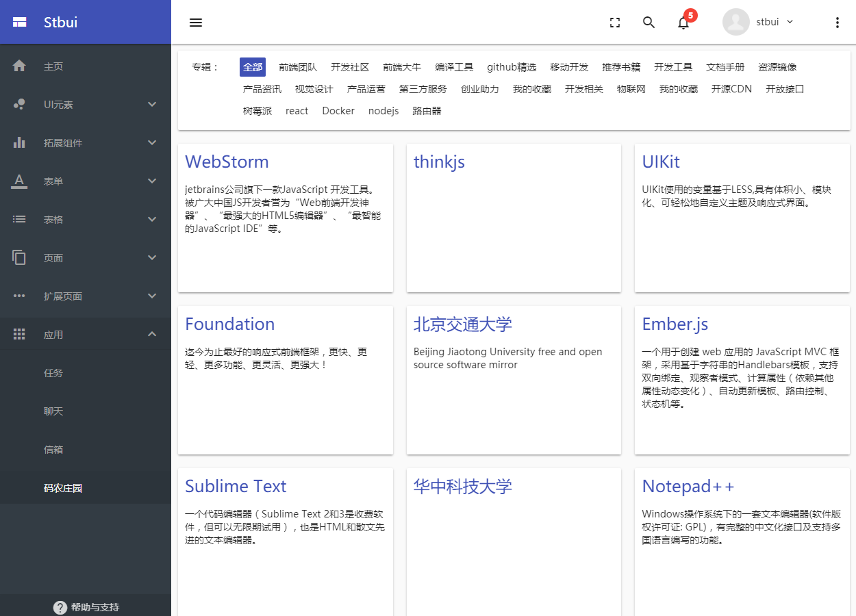This screenshot has height=616, width=856.
Task: Open the Ember.js card title
Action: (x=675, y=324)
